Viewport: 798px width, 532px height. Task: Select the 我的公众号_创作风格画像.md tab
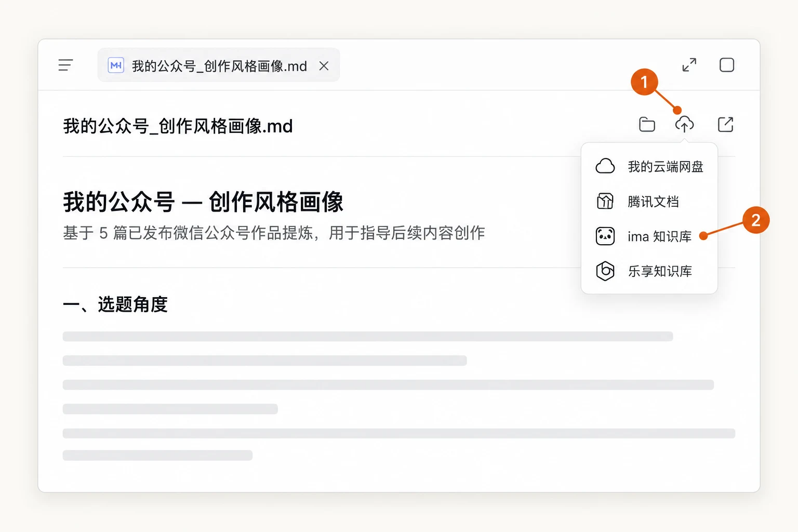point(219,65)
